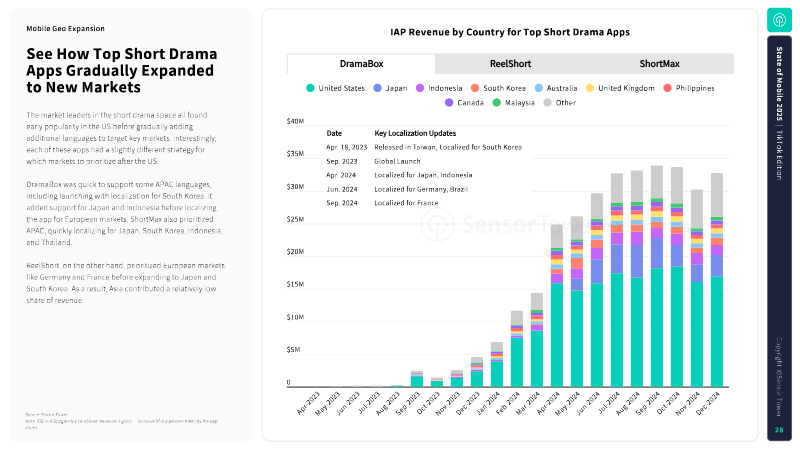The height and width of the screenshot is (450, 800).
Task: Switch to the ShortMax tab
Action: pyautogui.click(x=659, y=63)
